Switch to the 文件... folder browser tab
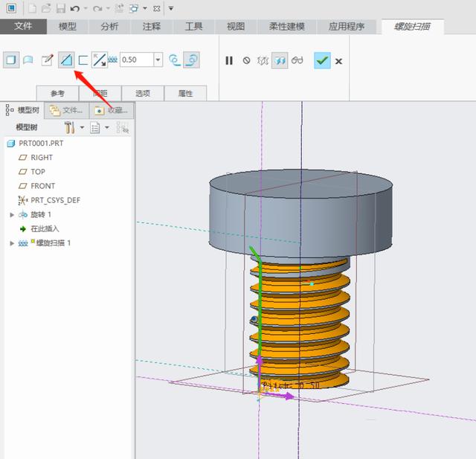476x459 pixels. click(67, 110)
